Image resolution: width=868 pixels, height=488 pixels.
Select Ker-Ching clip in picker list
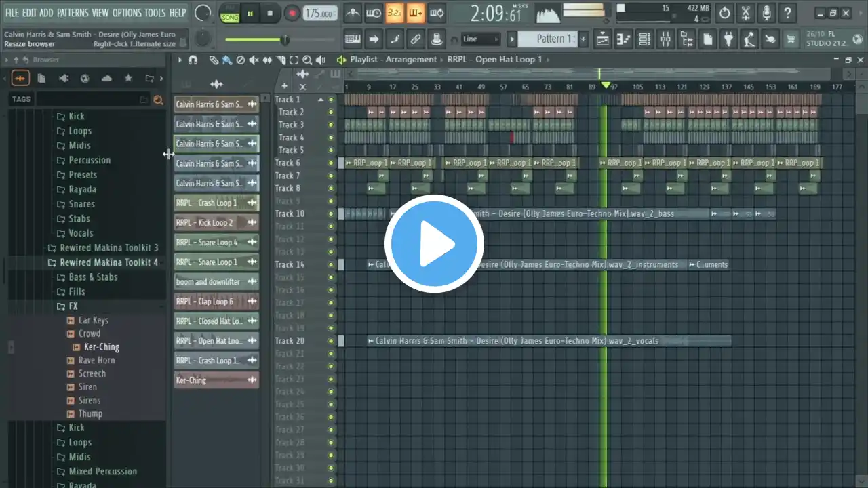[x=216, y=380]
